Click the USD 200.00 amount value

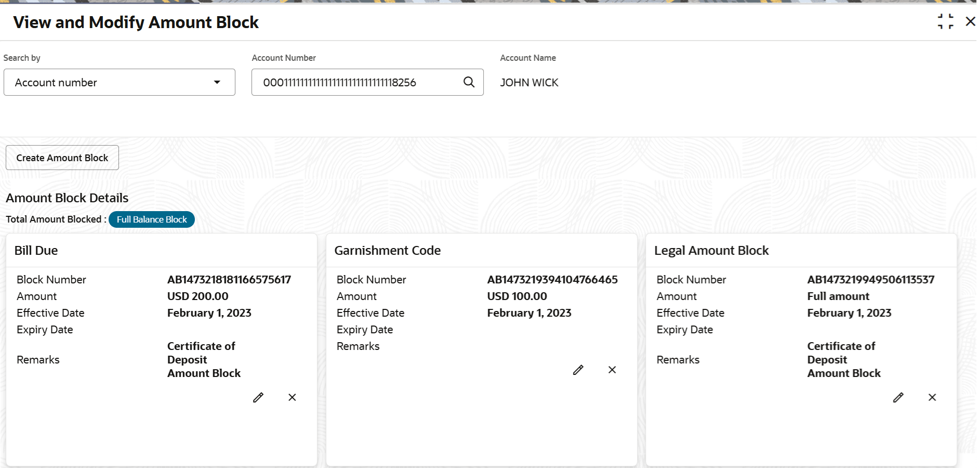[198, 296]
